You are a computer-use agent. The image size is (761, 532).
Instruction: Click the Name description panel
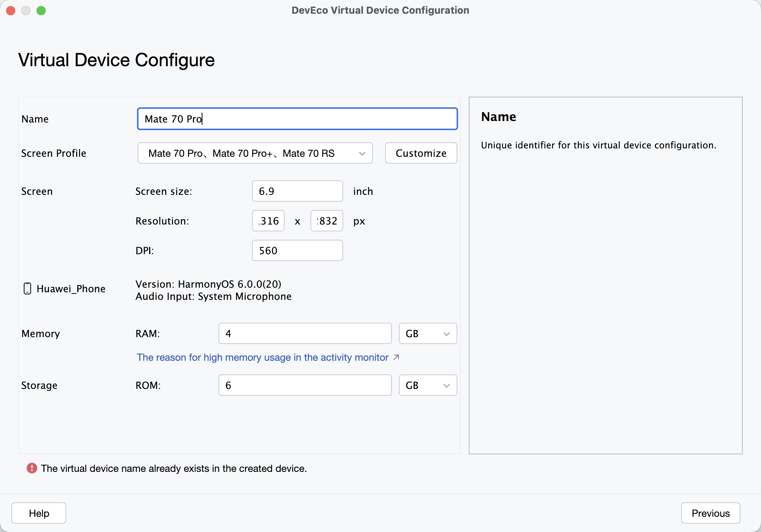pyautogui.click(x=605, y=275)
